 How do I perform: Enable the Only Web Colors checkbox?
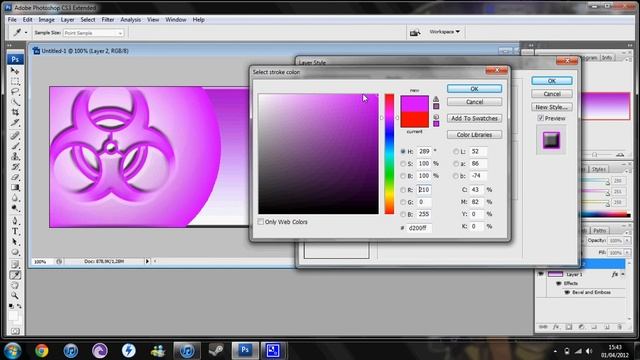tap(261, 222)
